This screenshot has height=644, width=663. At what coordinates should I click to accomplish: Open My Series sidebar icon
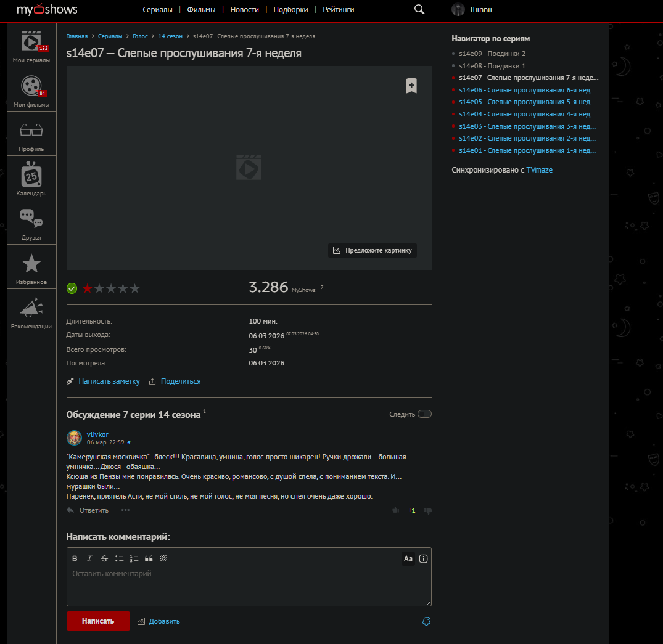coord(31,41)
